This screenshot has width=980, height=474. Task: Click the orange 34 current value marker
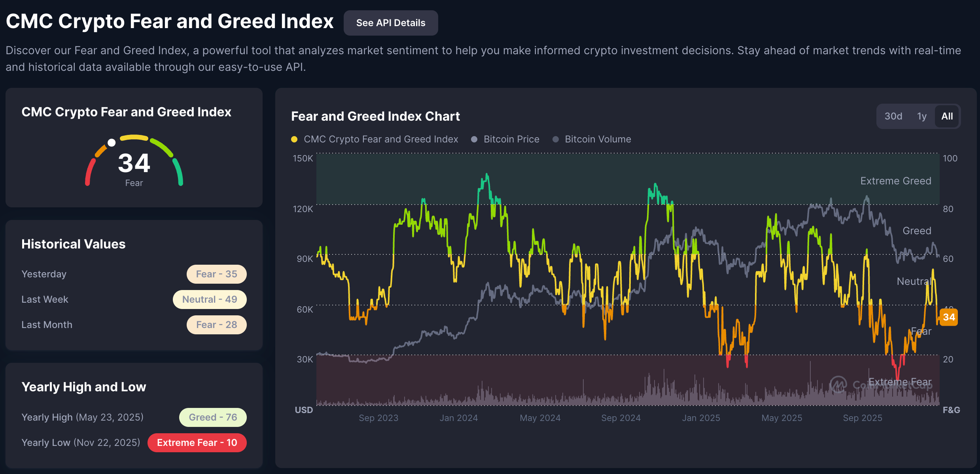click(948, 317)
